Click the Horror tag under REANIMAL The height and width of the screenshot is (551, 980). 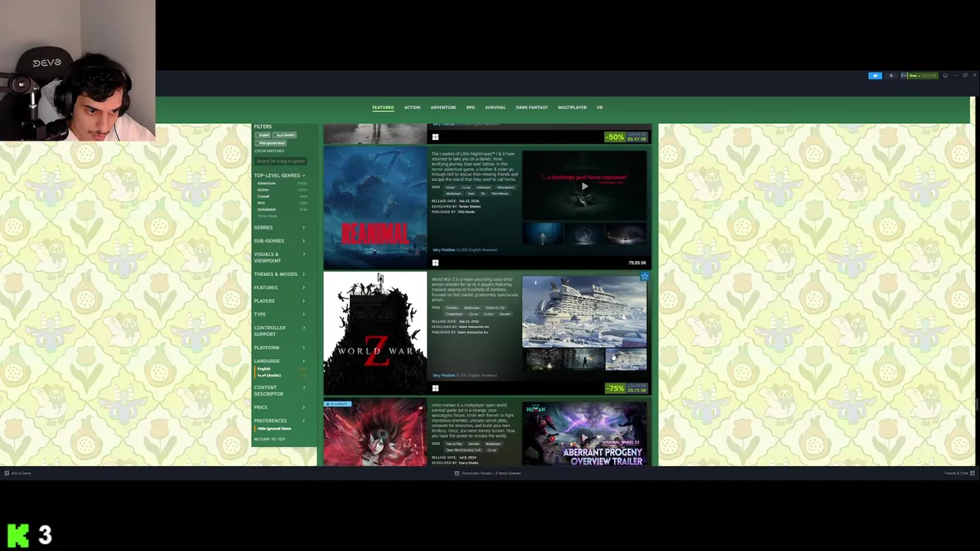[450, 187]
